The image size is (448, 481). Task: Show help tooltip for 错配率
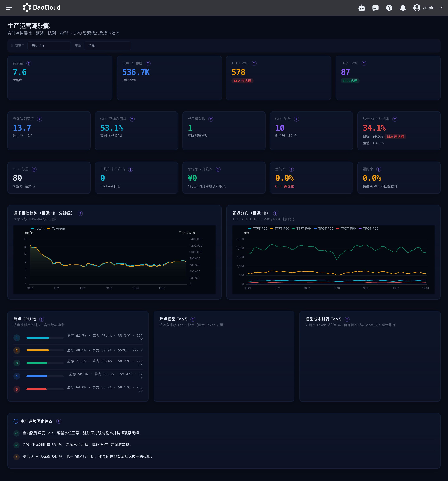point(379,169)
